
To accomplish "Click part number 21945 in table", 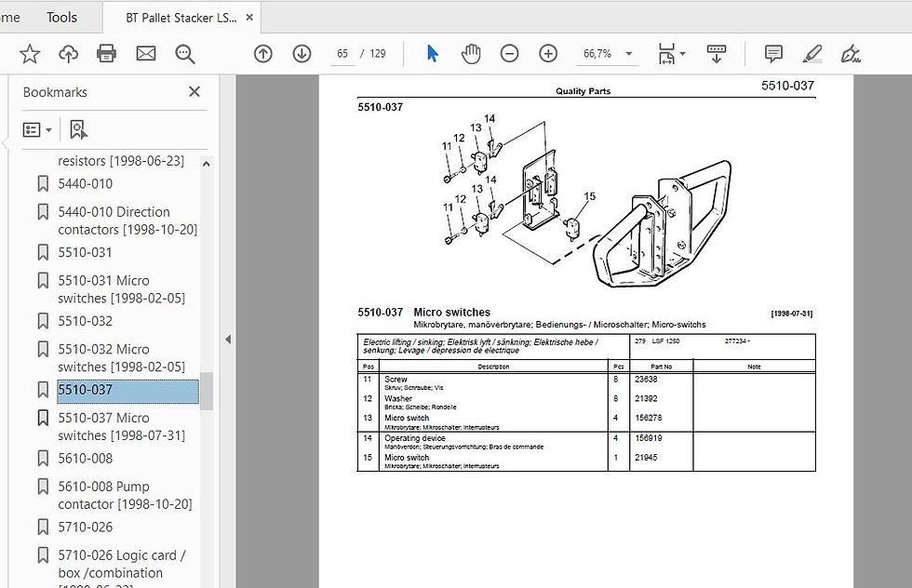I will pos(646,458).
